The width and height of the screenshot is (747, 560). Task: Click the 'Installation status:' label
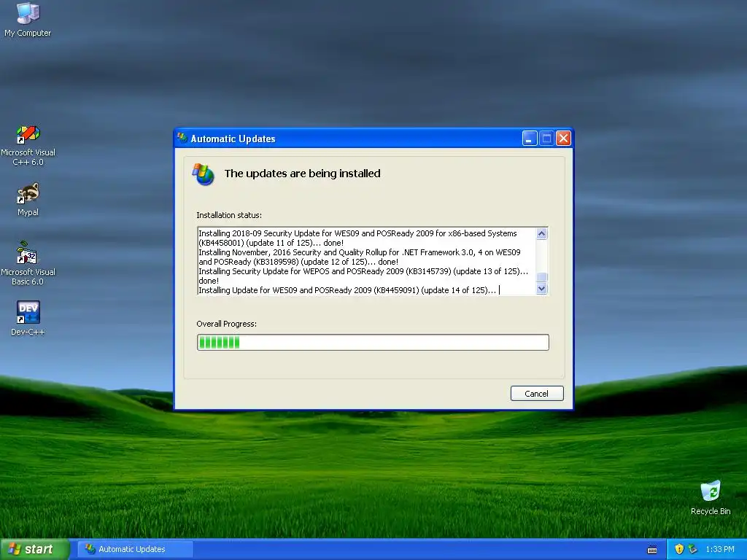[x=229, y=215]
